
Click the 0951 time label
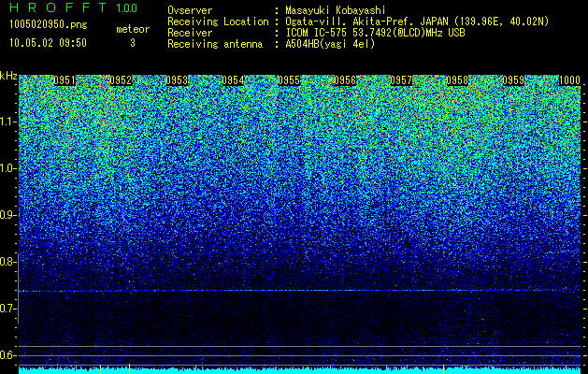[x=65, y=80]
